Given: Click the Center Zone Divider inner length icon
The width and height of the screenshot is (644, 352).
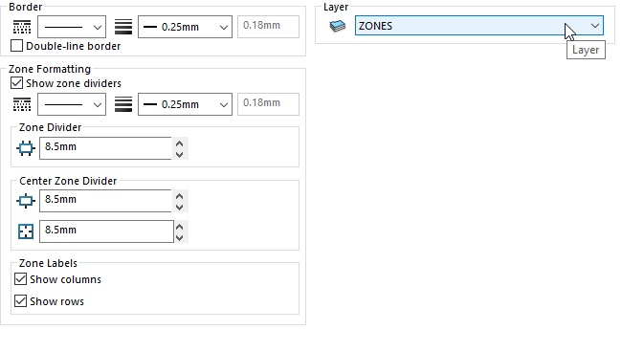Looking at the screenshot, I should [26, 231].
